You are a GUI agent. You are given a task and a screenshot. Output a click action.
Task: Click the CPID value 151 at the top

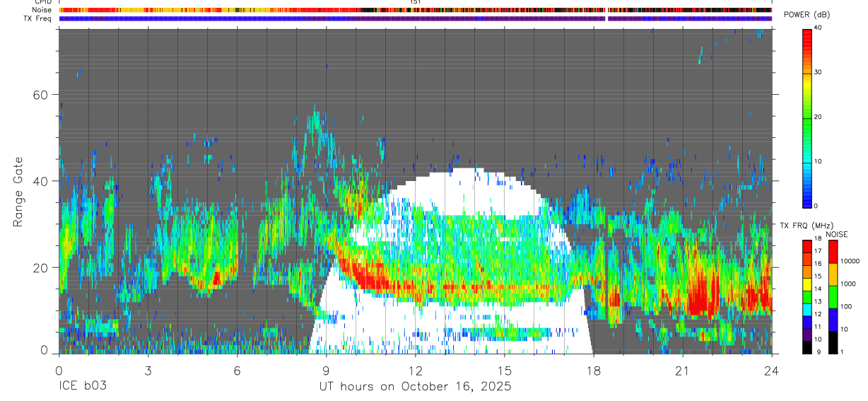click(416, 2)
